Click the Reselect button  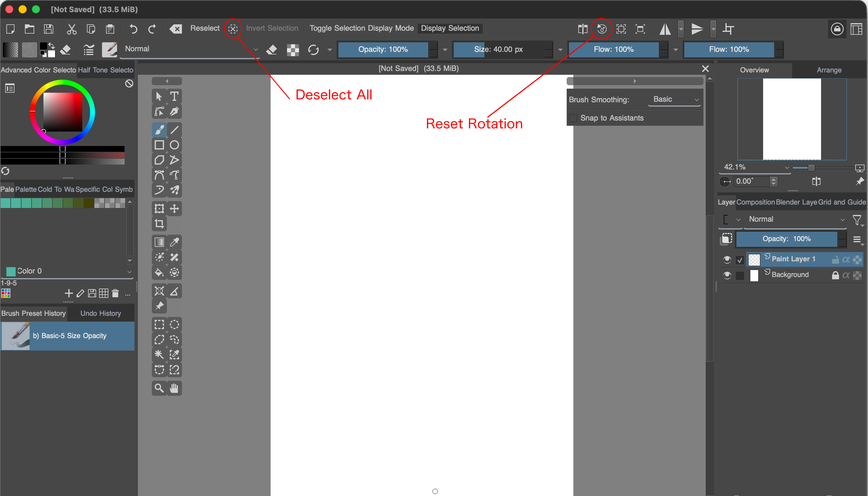point(205,28)
